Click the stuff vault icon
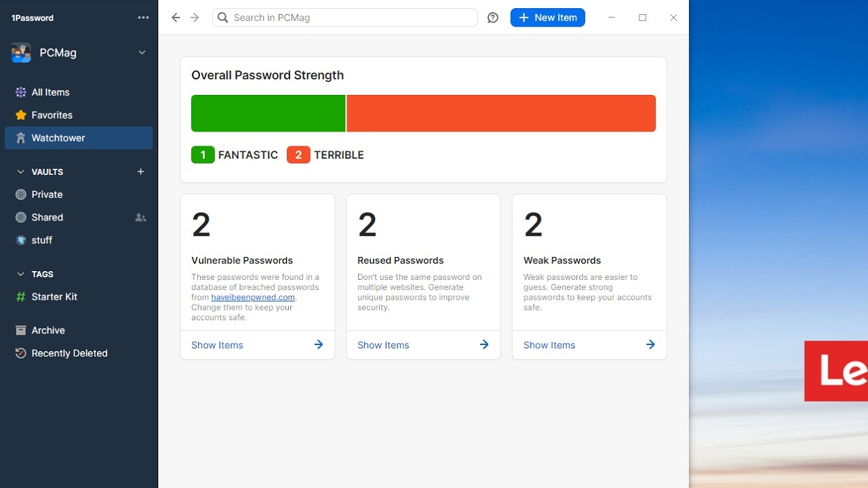868x488 pixels. 21,240
